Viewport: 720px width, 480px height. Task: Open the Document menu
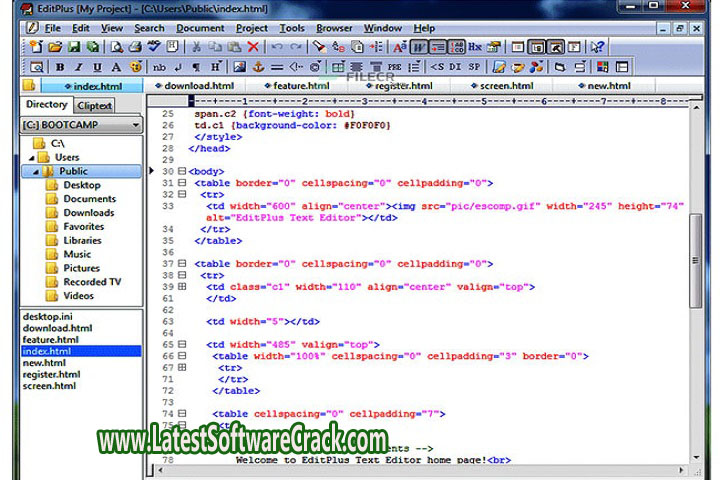[x=200, y=28]
